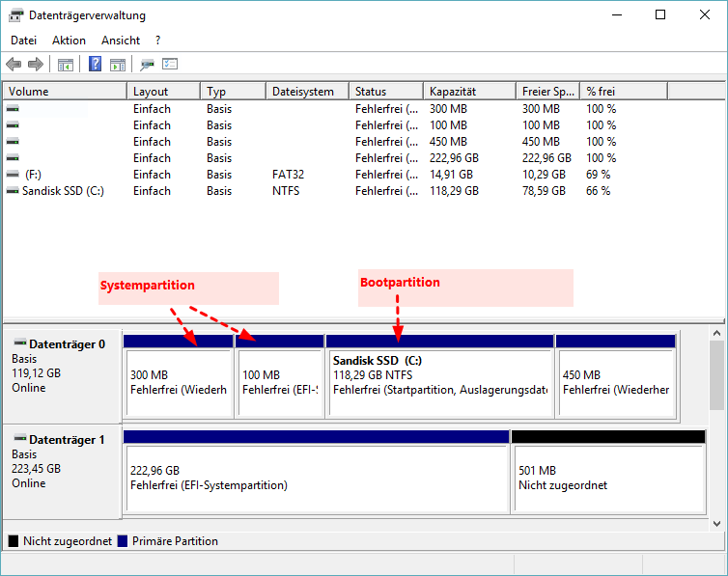728x576 pixels.
Task: Click the checklist settings toolbar icon
Action: [170, 65]
